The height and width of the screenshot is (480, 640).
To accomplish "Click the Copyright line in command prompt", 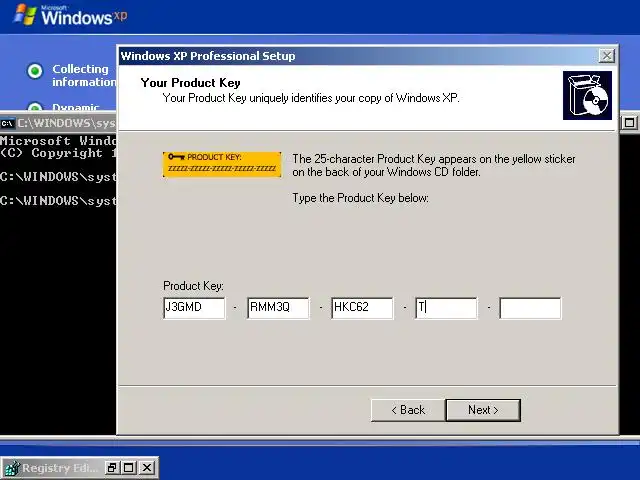I will (x=58, y=153).
